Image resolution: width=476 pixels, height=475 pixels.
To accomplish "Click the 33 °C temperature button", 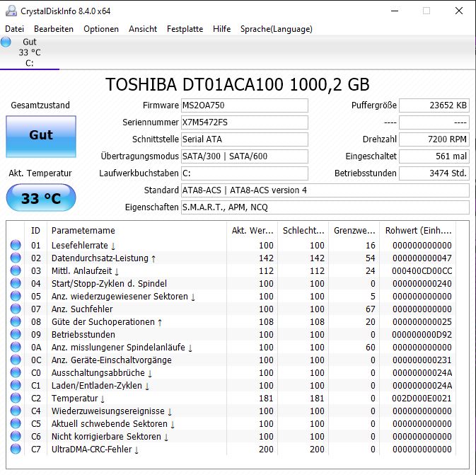I will pyautogui.click(x=41, y=198).
